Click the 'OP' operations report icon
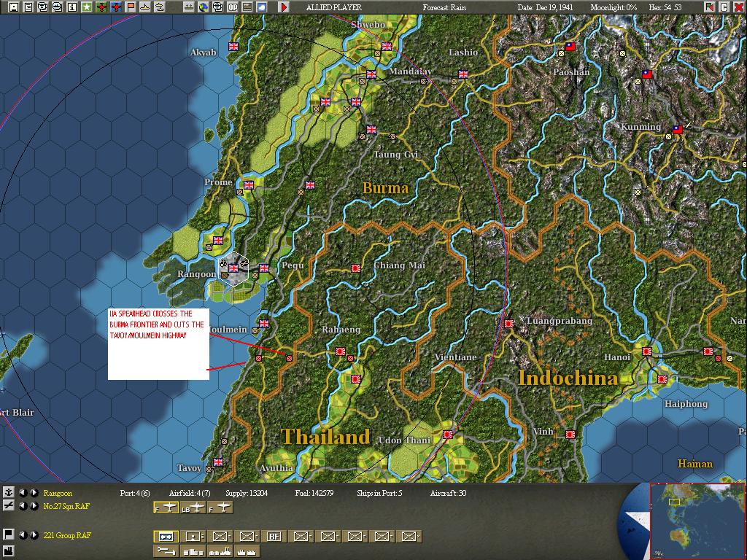Image resolution: width=747 pixels, height=560 pixels. [x=233, y=7]
